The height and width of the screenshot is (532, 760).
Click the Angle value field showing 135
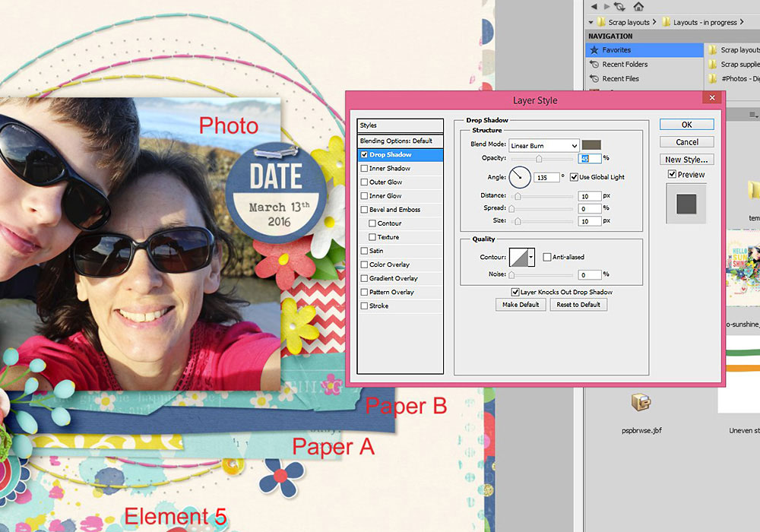coord(546,178)
